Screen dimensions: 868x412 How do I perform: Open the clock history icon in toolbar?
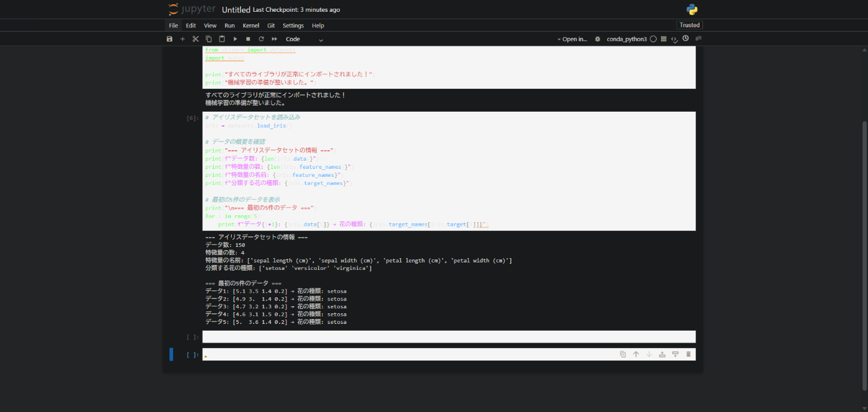click(686, 38)
